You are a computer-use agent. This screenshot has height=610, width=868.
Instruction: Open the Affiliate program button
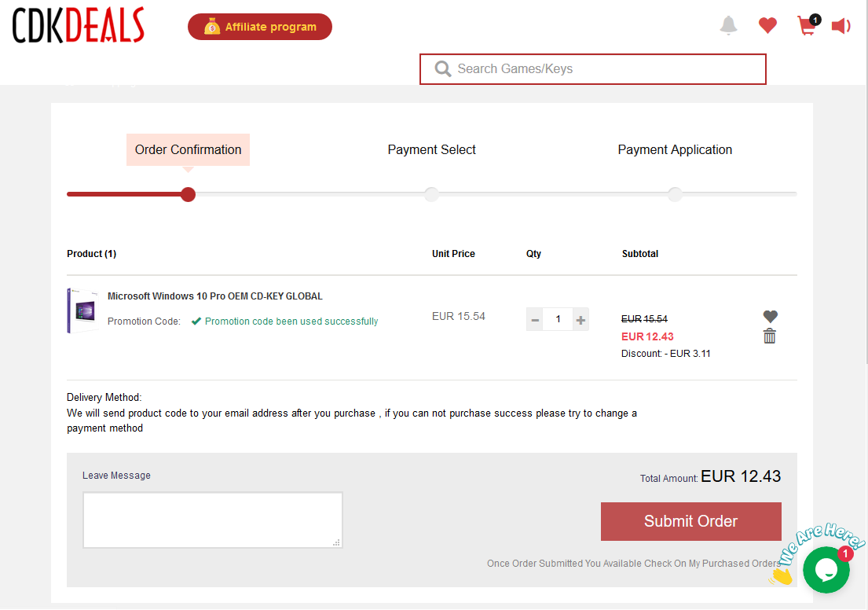pyautogui.click(x=260, y=27)
